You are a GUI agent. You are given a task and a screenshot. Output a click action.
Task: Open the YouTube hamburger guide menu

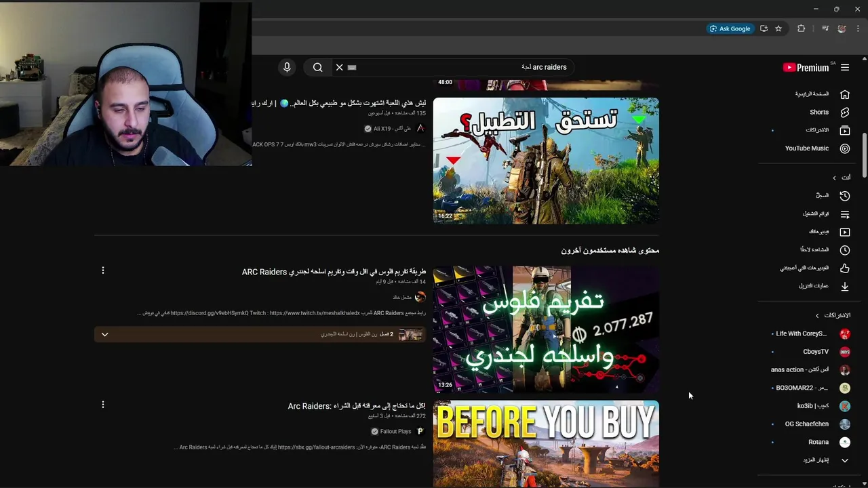845,67
